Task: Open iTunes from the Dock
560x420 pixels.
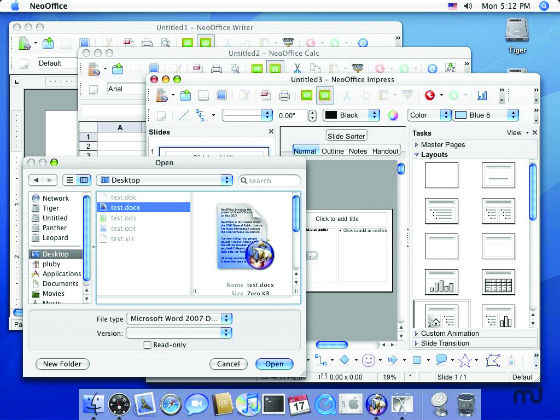Action: 247,404
